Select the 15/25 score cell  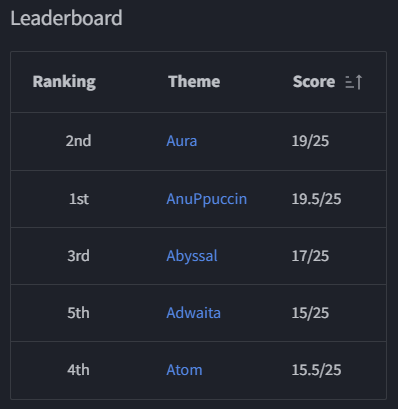click(310, 313)
